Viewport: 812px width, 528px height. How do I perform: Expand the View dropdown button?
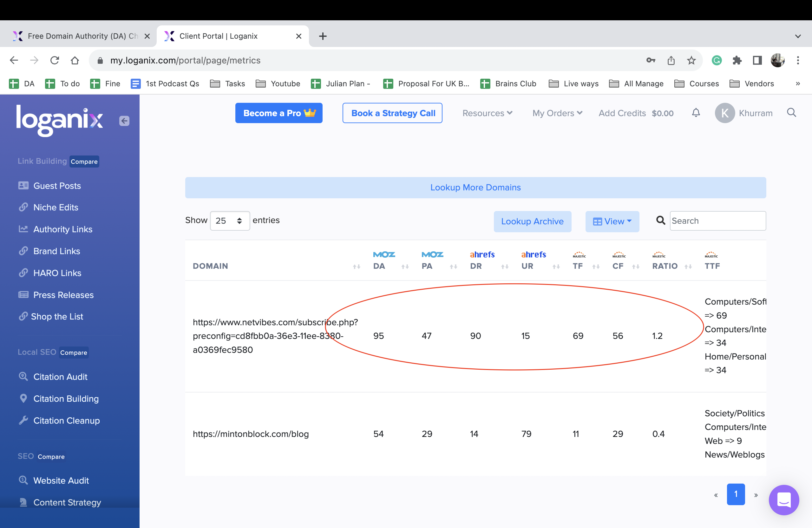coord(612,221)
